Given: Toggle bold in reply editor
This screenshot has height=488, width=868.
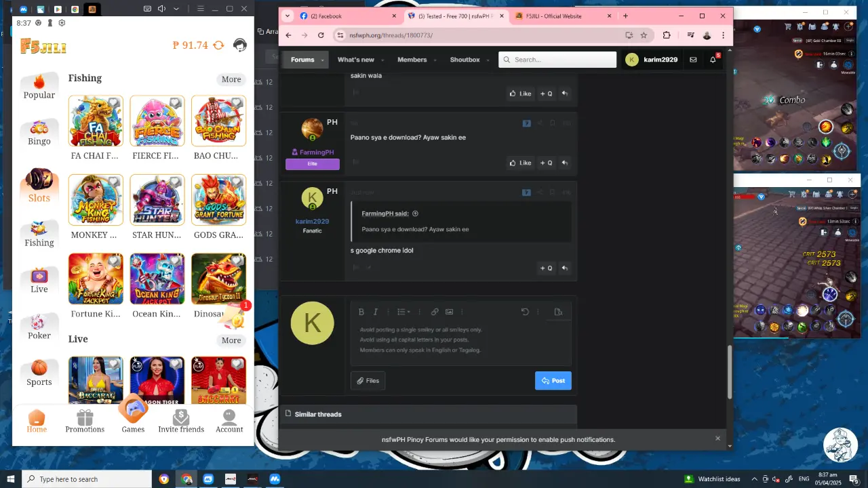Looking at the screenshot, I should tap(361, 312).
